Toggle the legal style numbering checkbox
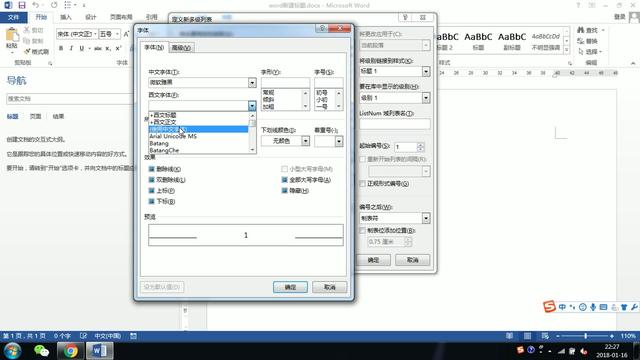The height and width of the screenshot is (360, 640). pos(362,184)
